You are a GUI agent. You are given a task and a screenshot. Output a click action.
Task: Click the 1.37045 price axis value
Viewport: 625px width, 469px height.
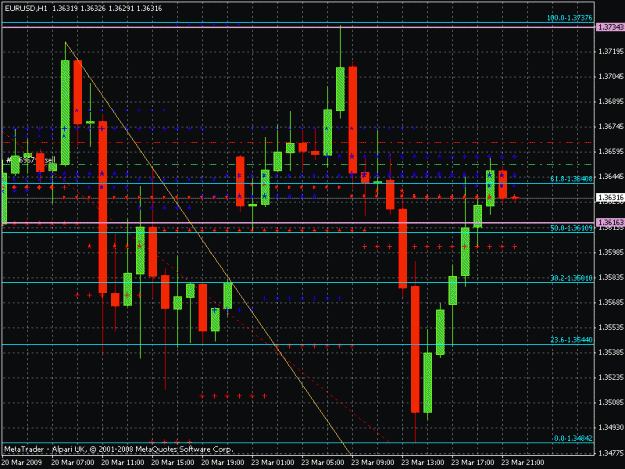610,77
